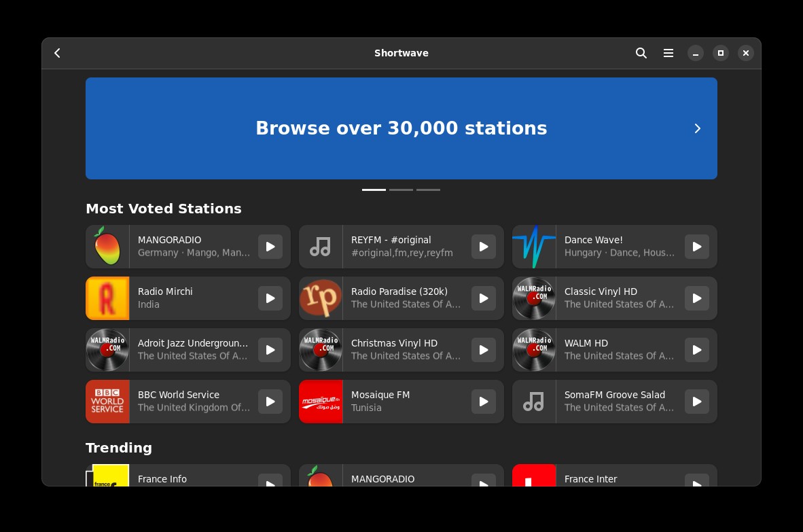
Task: Open the BBC World Service title
Action: [x=179, y=395]
